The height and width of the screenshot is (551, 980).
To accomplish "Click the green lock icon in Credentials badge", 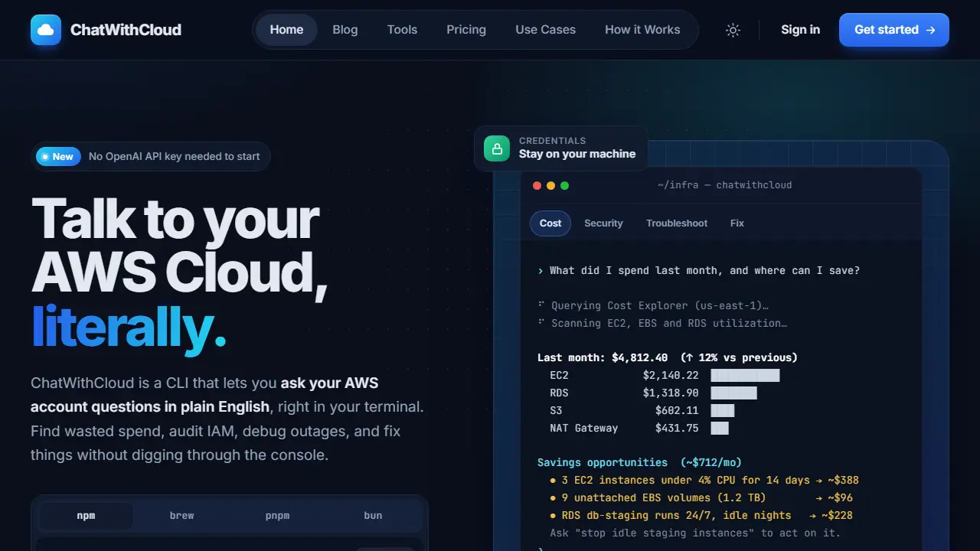I will point(496,148).
